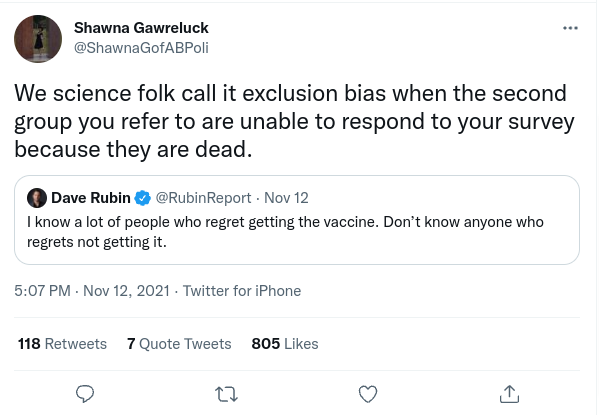Open the @RubinReport handle link
The image size is (599, 415).
(203, 198)
